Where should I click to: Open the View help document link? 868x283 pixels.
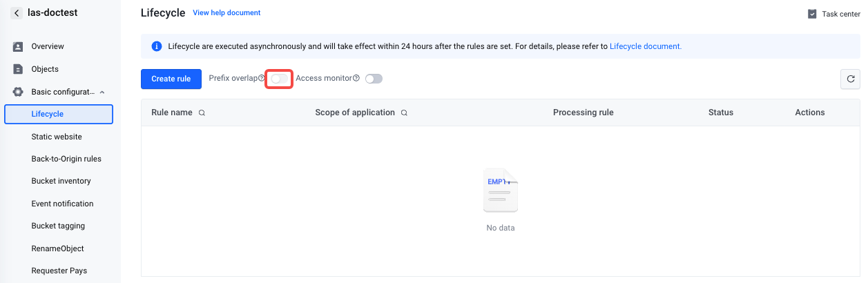[226, 12]
